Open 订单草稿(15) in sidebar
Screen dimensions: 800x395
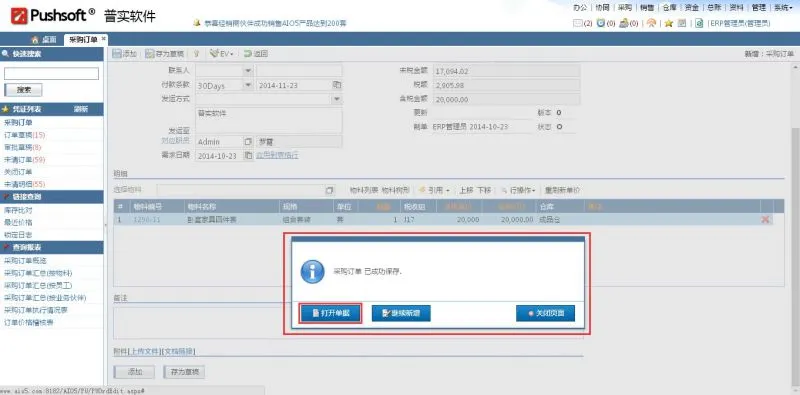[24, 135]
